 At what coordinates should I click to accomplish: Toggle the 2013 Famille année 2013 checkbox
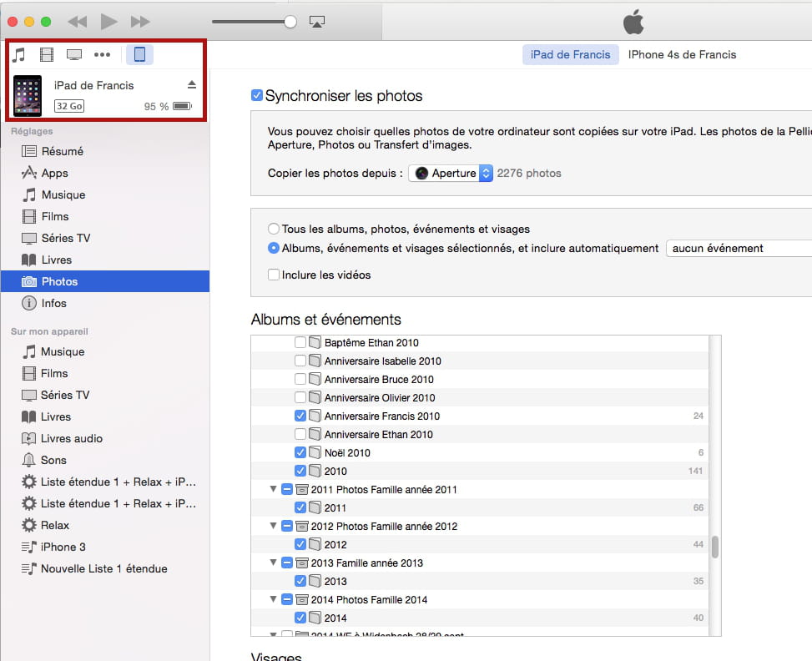(287, 563)
